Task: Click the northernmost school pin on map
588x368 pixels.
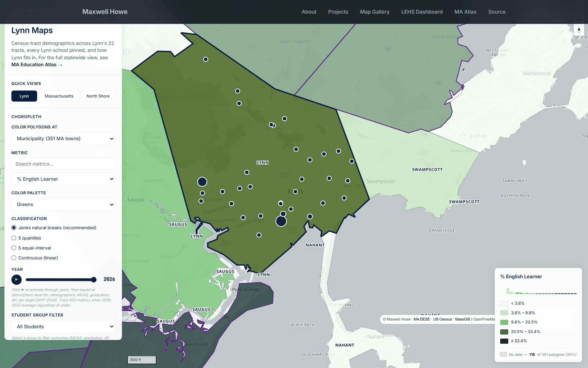Action: 206,59
